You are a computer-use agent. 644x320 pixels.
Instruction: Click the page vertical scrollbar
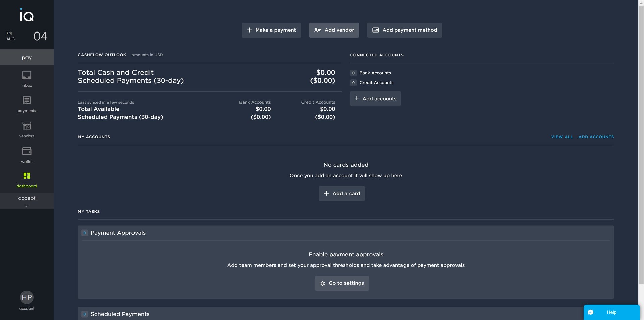coord(641,144)
